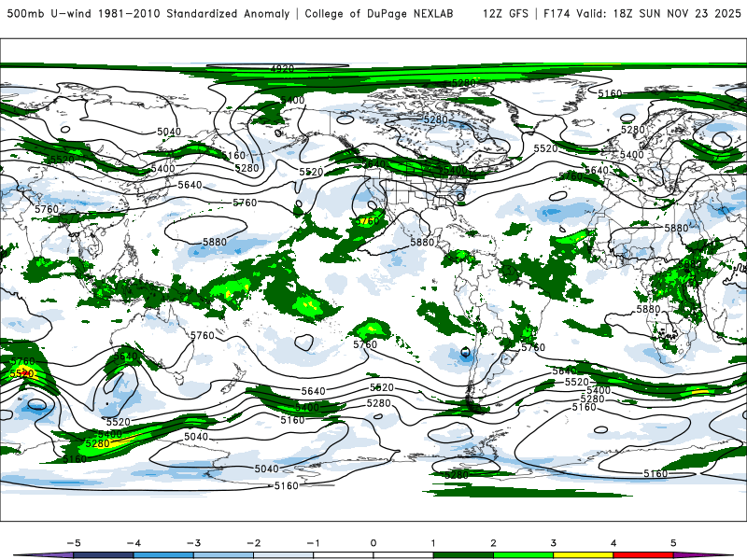Select the light blue -3 to -2 colorbar segment
The image size is (747, 560).
point(223,555)
